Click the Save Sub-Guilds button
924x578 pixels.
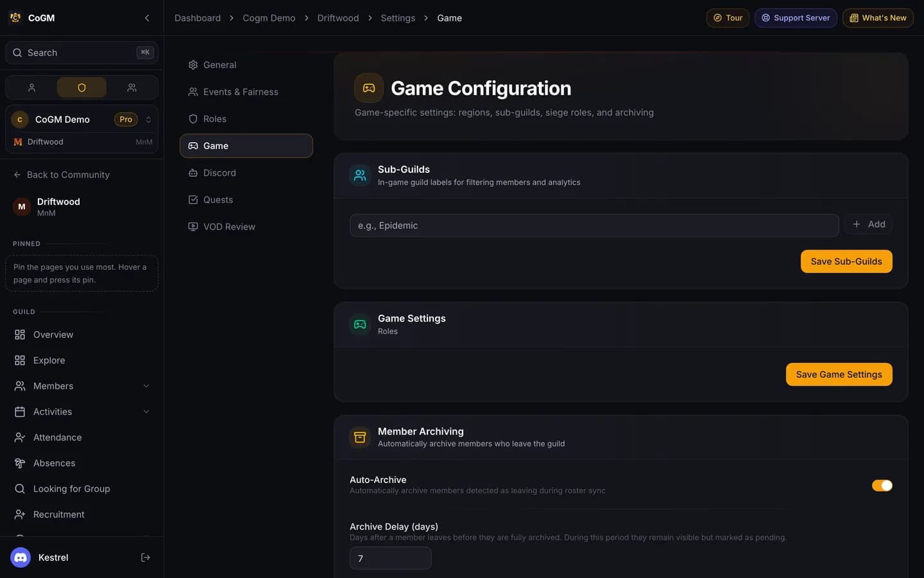(x=846, y=261)
